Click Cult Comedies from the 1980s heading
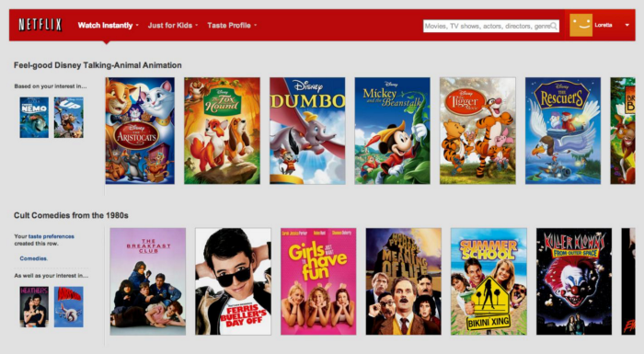644x354 pixels. [71, 215]
